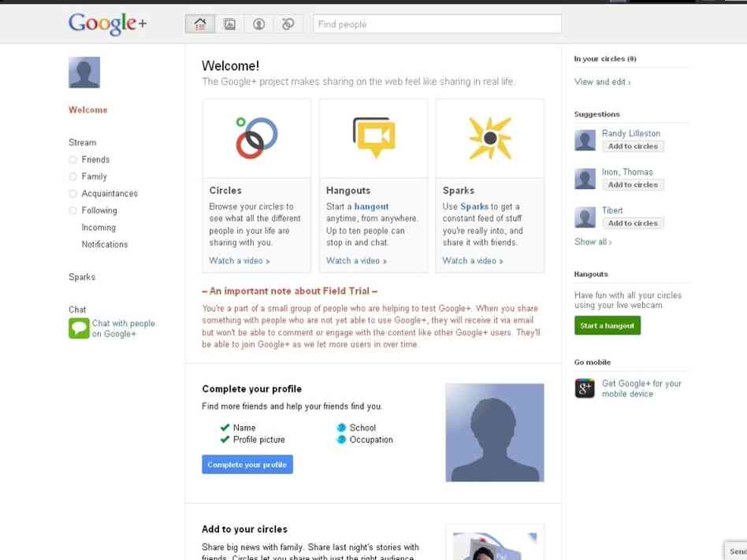Open Incoming stream

pyautogui.click(x=98, y=228)
